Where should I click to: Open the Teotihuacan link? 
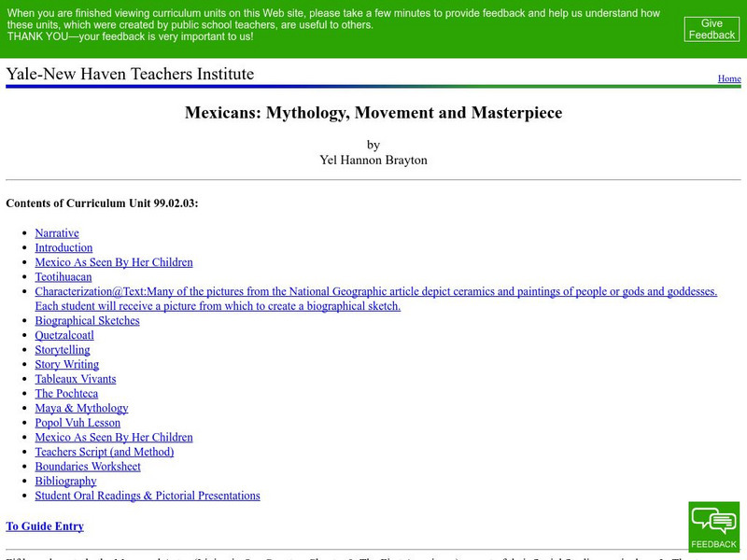pos(63,277)
